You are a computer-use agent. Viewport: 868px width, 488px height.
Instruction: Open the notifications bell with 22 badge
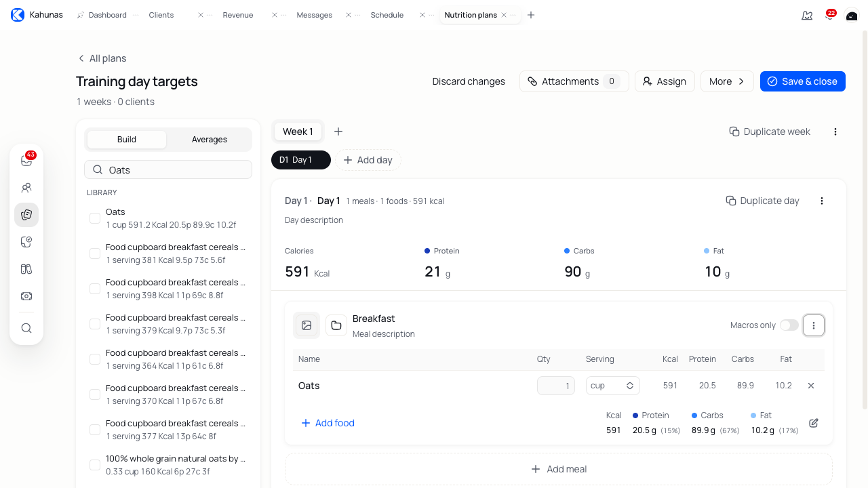(x=829, y=15)
